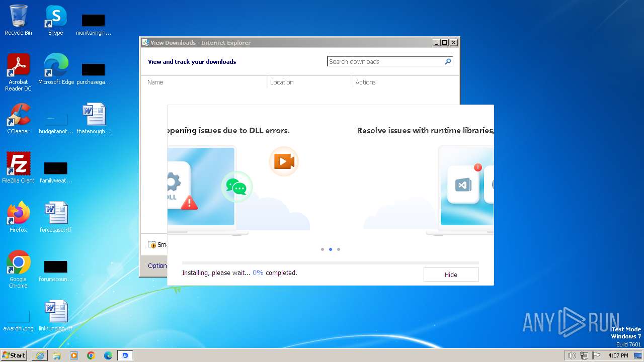The height and width of the screenshot is (362, 644).
Task: Open the network tray icon
Action: pos(584,355)
